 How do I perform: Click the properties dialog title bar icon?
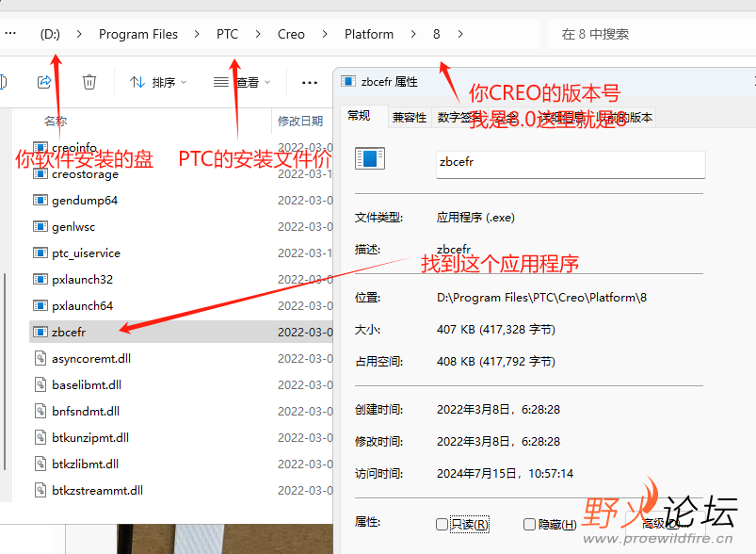(348, 81)
